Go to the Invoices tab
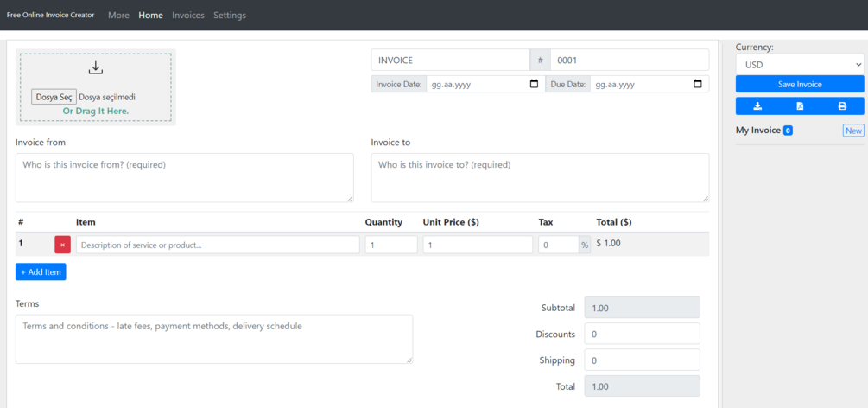The image size is (868, 408). click(x=188, y=16)
